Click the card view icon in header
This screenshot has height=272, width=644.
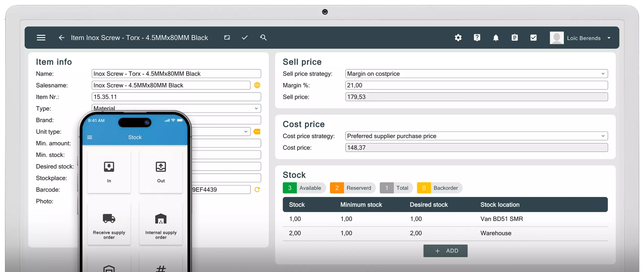point(227,38)
